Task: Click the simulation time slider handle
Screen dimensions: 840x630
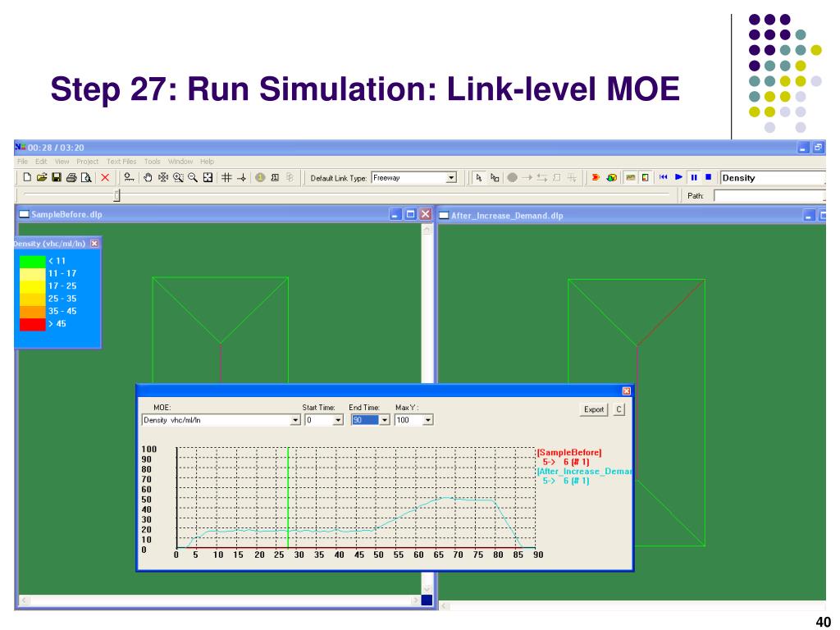Action: pyautogui.click(x=116, y=195)
